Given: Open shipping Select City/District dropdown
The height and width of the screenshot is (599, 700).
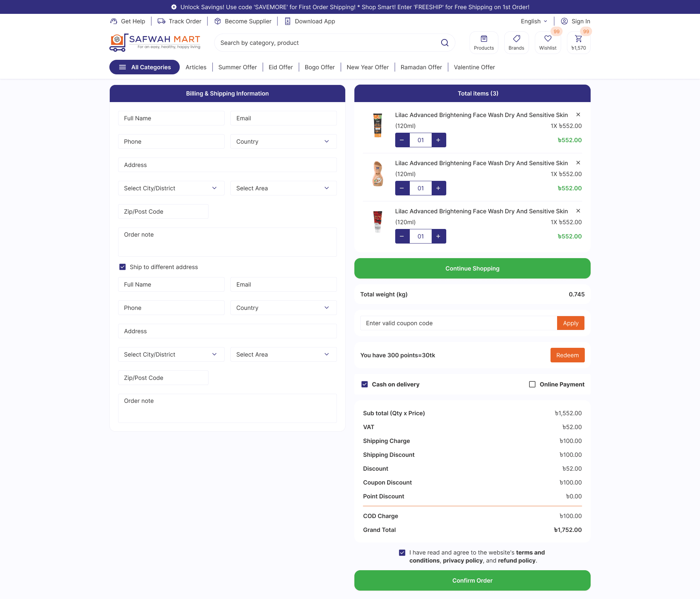Looking at the screenshot, I should coord(171,354).
